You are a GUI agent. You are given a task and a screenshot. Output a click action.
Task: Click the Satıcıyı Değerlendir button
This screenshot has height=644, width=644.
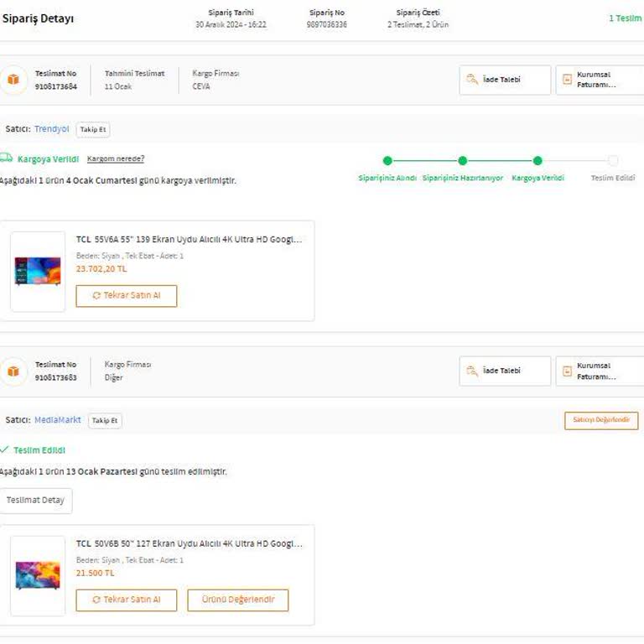pyautogui.click(x=601, y=420)
